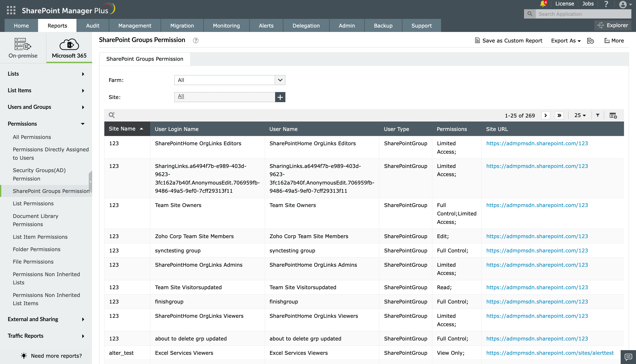Open the Monitoring tab
Image resolution: width=636 pixels, height=364 pixels.
226,25
